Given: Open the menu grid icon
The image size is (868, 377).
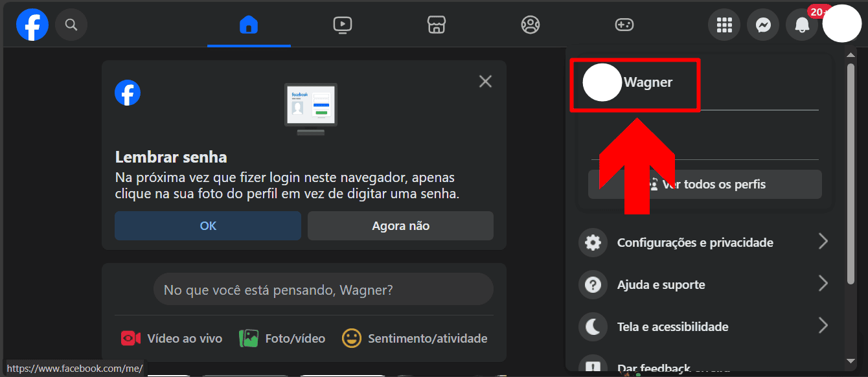Looking at the screenshot, I should pyautogui.click(x=724, y=25).
